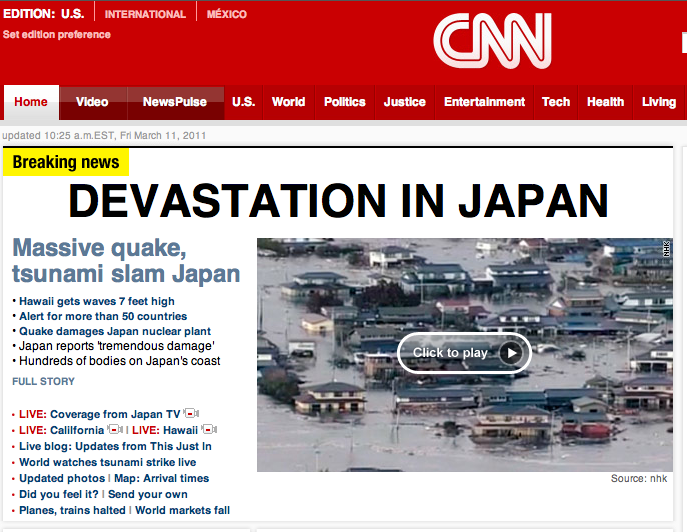Click the Breaking news yellow label

(x=66, y=162)
